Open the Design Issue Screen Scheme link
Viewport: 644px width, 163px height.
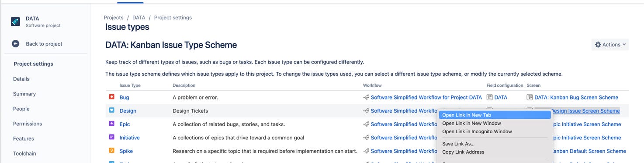[x=586, y=111]
